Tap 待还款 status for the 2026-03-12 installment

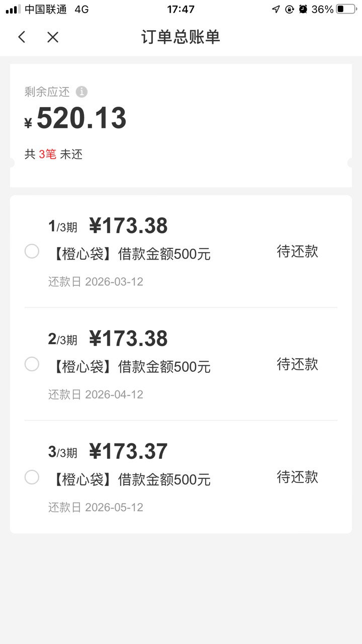click(298, 251)
